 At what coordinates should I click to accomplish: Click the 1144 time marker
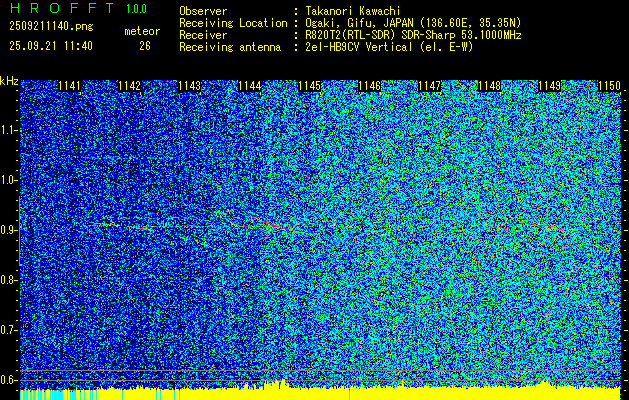[250, 86]
